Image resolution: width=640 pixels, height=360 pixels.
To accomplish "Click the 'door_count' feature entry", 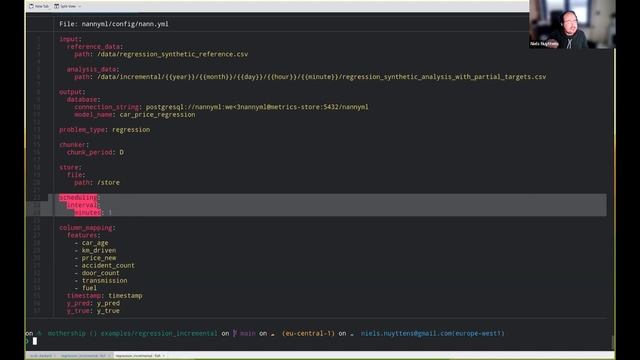I will click(x=100, y=273).
